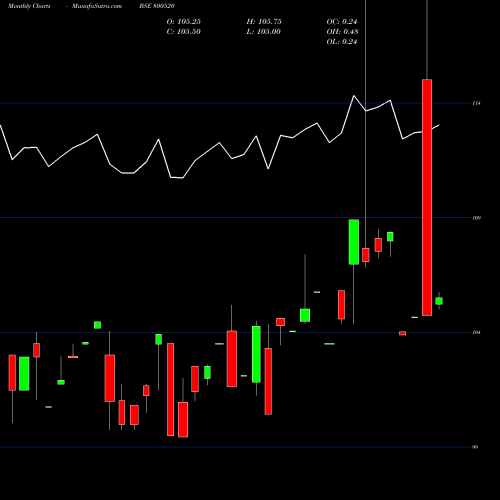The image size is (500, 500).
Task: Click the "OC: 0.24" reading
Action: pyautogui.click(x=342, y=22)
